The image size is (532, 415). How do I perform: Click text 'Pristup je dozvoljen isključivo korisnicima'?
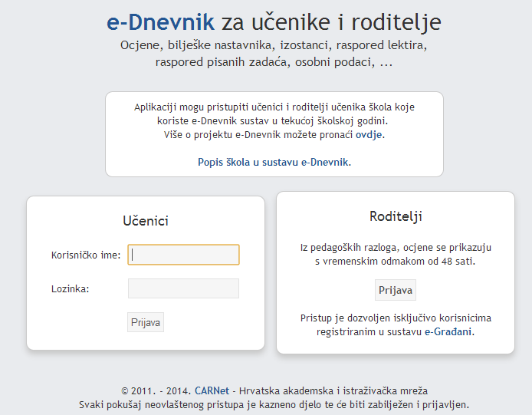pyautogui.click(x=396, y=318)
